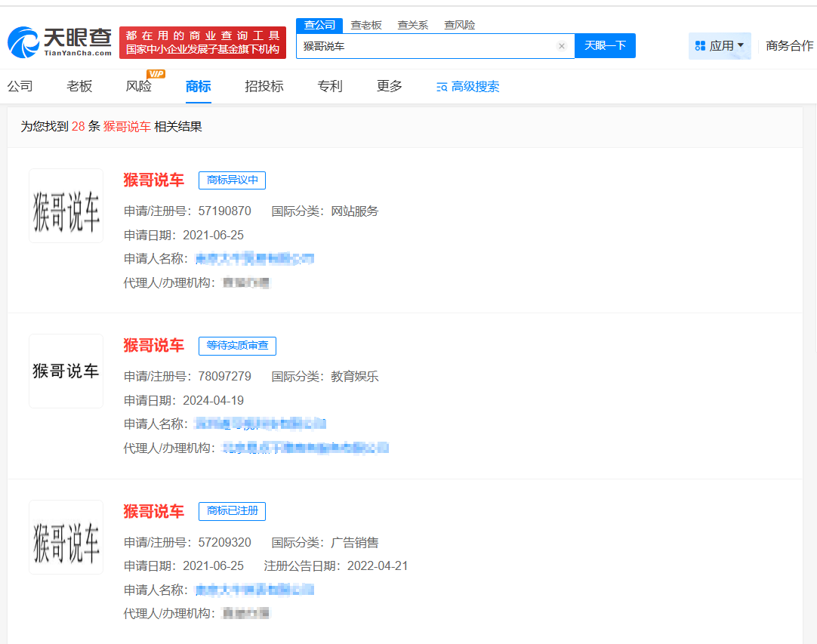817x644 pixels.
Task: Click the 商标已注册 status badge
Action: click(x=231, y=511)
